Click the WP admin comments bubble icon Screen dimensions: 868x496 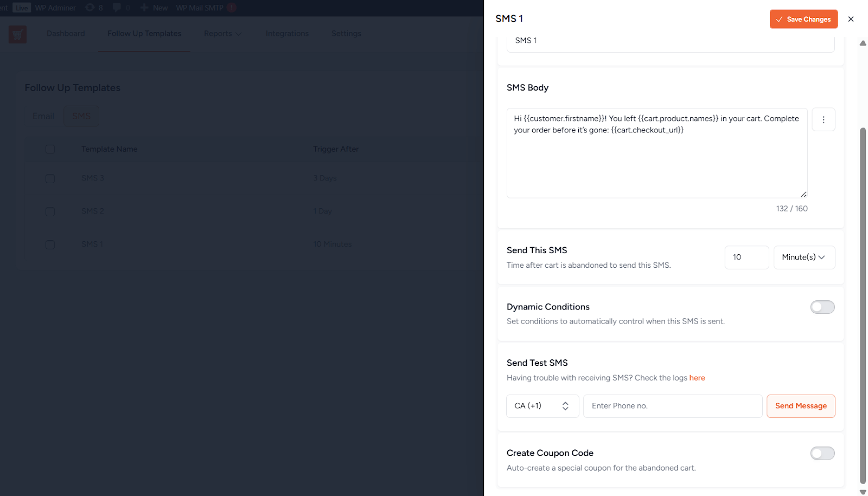(x=117, y=8)
